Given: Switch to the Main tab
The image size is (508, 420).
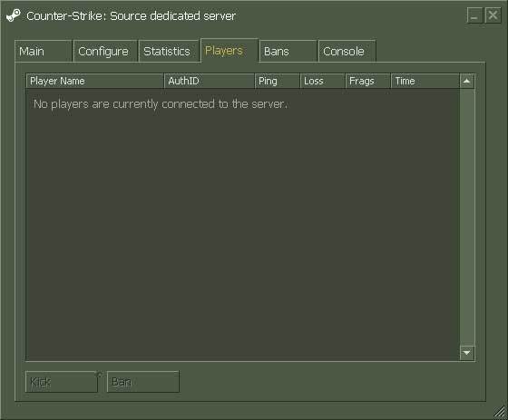Looking at the screenshot, I should pyautogui.click(x=44, y=51).
